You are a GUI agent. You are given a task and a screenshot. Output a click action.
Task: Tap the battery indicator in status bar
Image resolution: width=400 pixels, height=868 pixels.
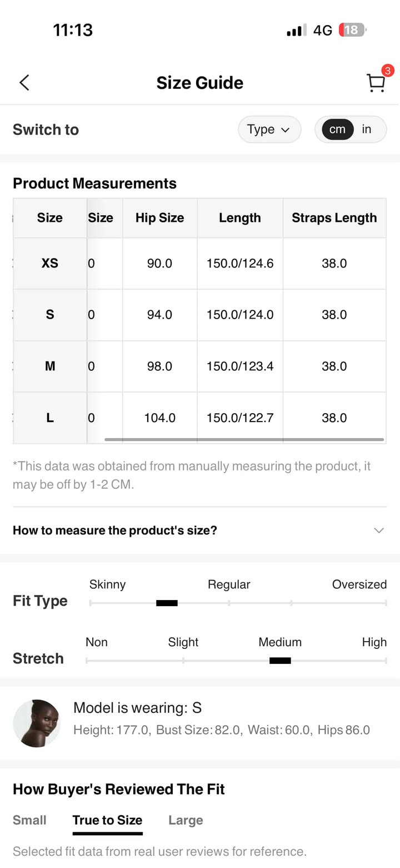(352, 30)
